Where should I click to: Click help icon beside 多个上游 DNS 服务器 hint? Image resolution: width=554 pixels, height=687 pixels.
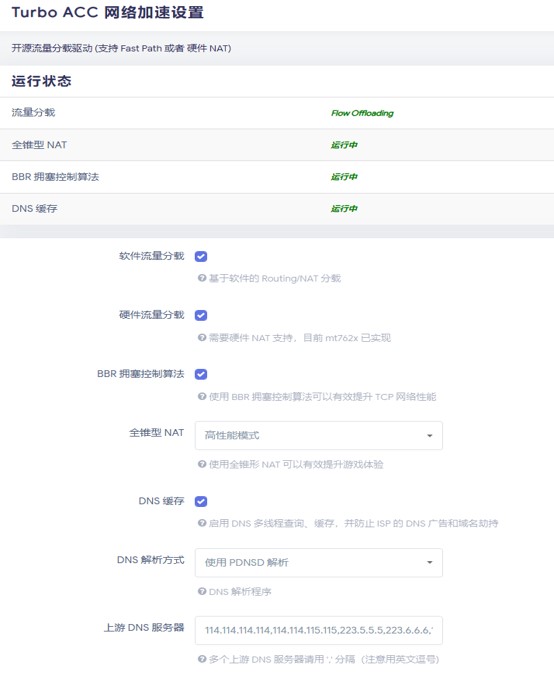coord(202,659)
